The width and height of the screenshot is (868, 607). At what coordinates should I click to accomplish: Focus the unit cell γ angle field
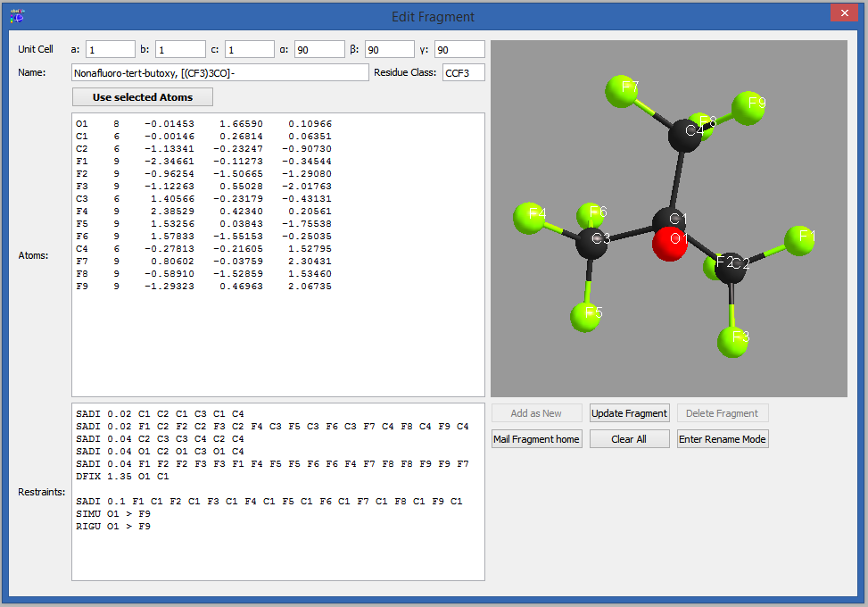(459, 49)
